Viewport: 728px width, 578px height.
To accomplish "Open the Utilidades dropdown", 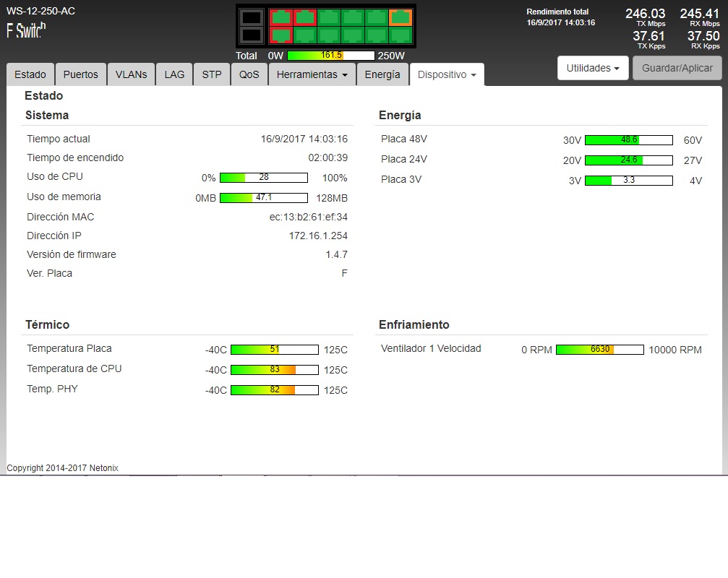I will (593, 68).
